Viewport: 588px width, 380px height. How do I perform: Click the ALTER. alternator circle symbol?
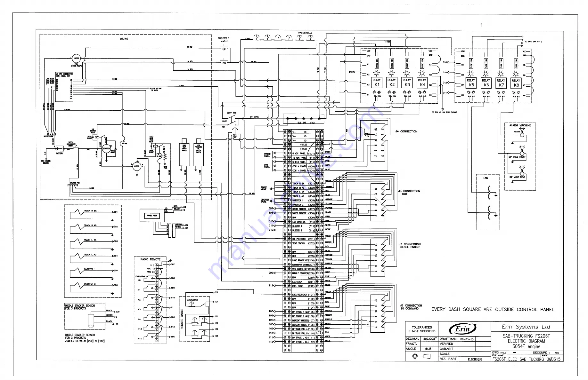(x=137, y=166)
